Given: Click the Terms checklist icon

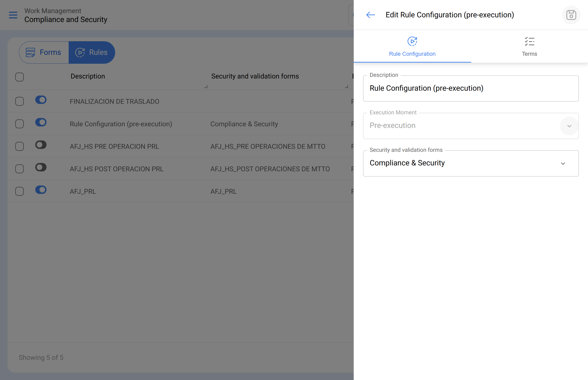Looking at the screenshot, I should pos(529,41).
